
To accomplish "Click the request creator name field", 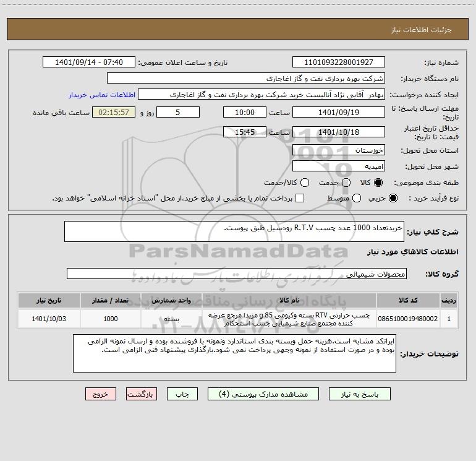I will pos(261,94).
